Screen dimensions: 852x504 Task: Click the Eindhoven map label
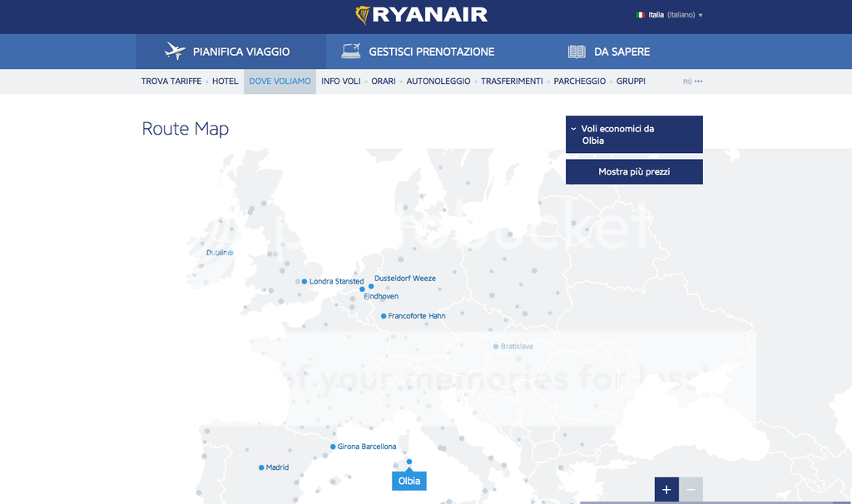381,297
